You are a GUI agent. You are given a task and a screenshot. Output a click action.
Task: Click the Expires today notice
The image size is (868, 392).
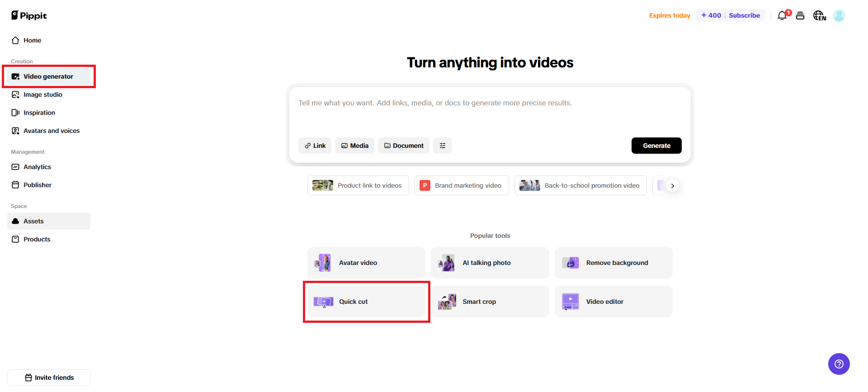click(x=670, y=15)
